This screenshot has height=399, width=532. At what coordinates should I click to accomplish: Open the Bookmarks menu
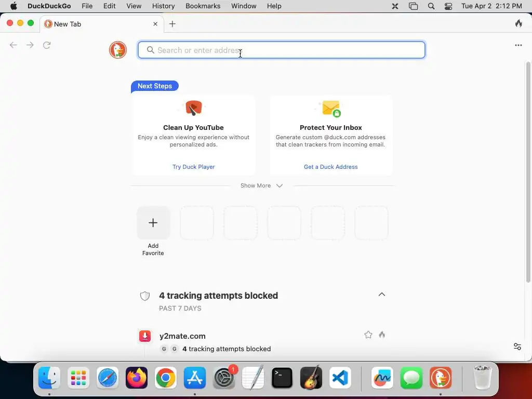pyautogui.click(x=203, y=6)
